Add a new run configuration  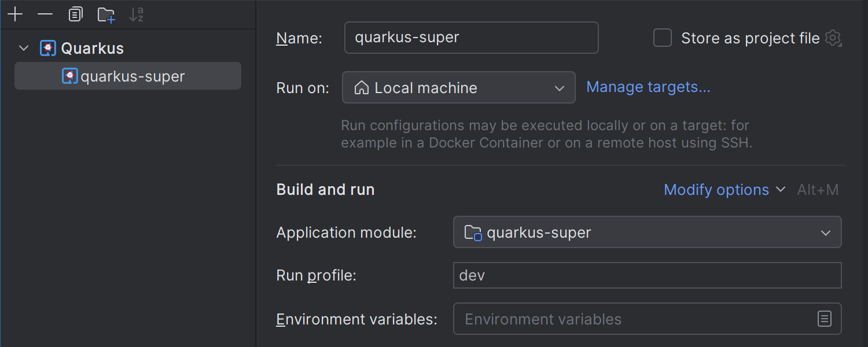(x=15, y=14)
